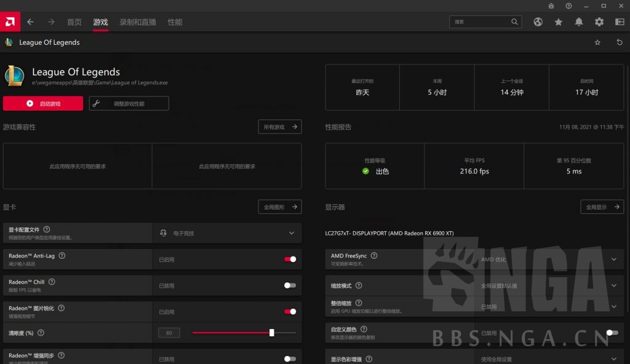Open Radeon settings via the gear icon
630x364 pixels.
point(599,22)
